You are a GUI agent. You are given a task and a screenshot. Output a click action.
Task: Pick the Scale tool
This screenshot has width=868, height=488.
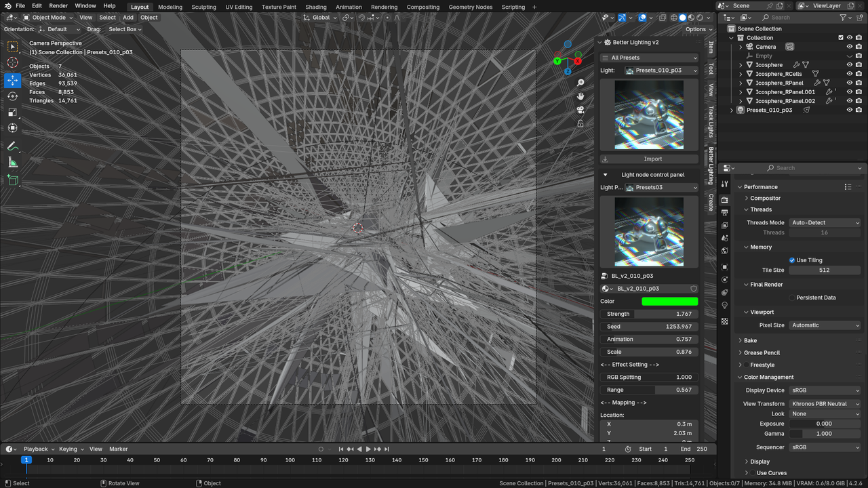[x=13, y=112]
